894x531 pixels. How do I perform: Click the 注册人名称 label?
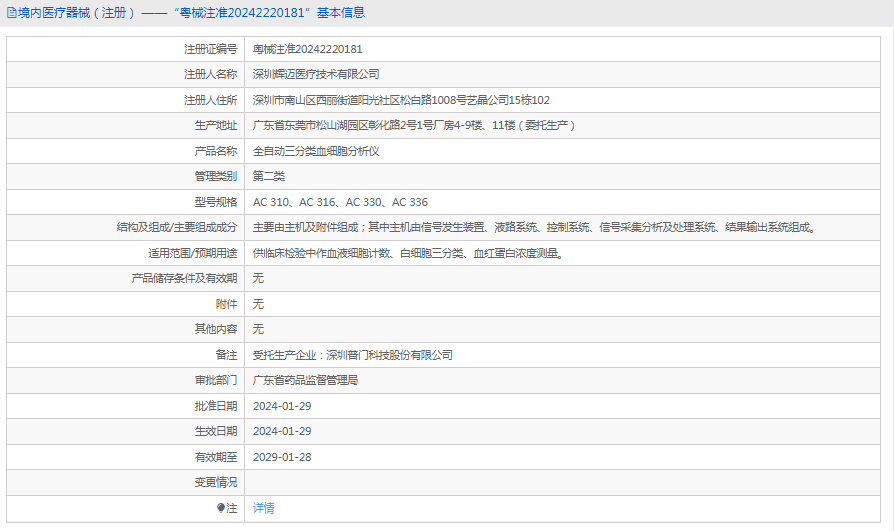(210, 74)
